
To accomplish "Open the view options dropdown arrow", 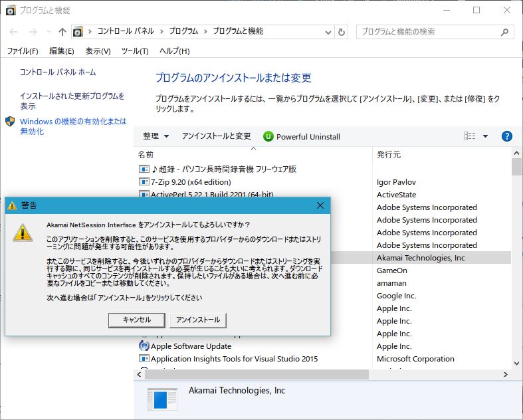I will 485,136.
